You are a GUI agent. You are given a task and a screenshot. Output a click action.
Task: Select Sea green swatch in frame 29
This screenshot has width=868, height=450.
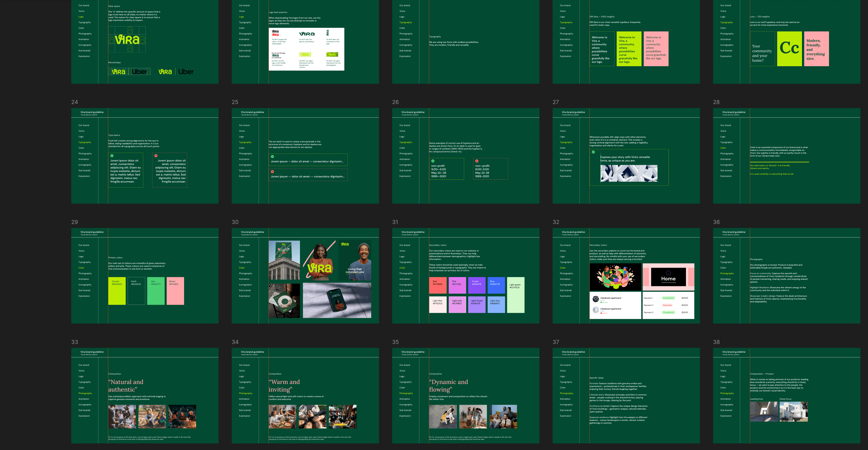click(x=156, y=291)
